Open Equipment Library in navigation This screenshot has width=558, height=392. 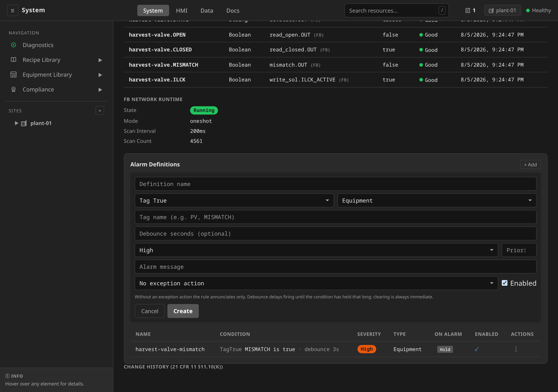[x=56, y=74]
